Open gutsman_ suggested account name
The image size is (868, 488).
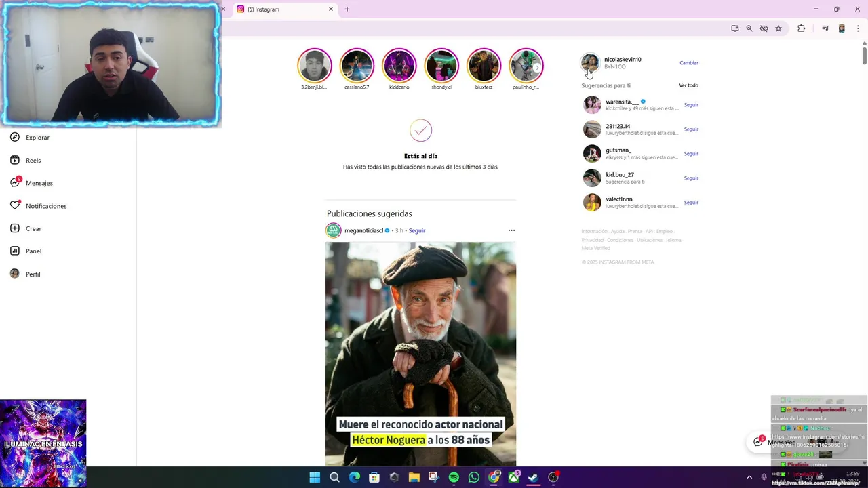tap(618, 150)
